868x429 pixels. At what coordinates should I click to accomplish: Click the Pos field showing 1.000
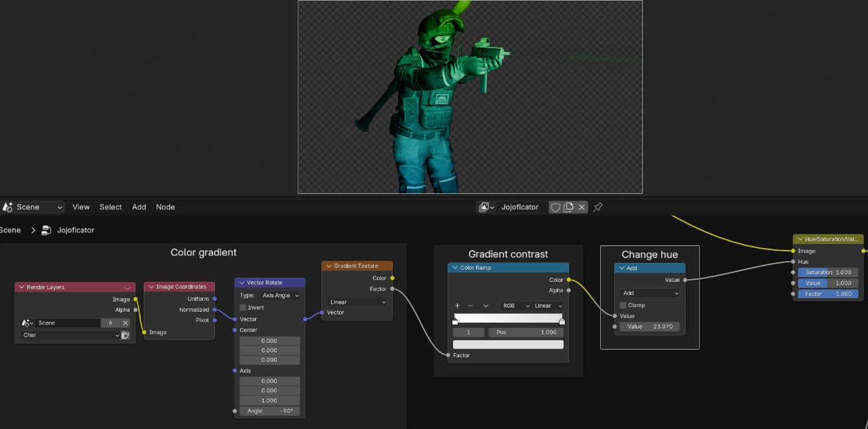[x=526, y=332]
